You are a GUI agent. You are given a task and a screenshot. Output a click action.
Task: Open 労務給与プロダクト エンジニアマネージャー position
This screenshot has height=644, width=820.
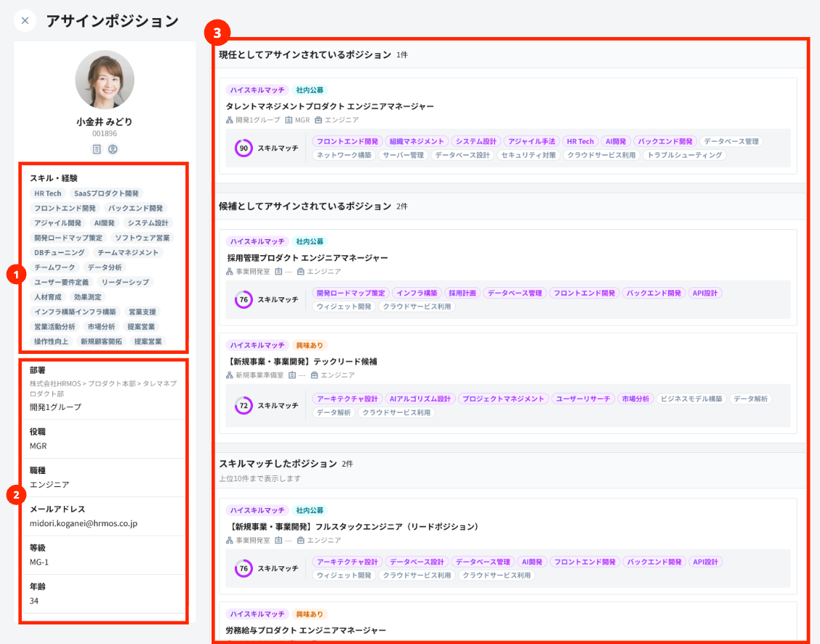pyautogui.click(x=305, y=630)
